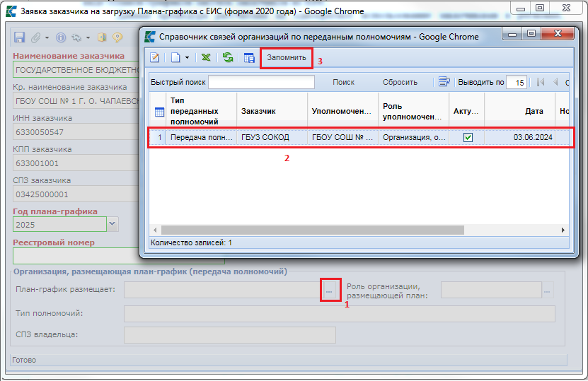Open dropdown arrow next to paperclip icon
588x381 pixels.
point(47,37)
